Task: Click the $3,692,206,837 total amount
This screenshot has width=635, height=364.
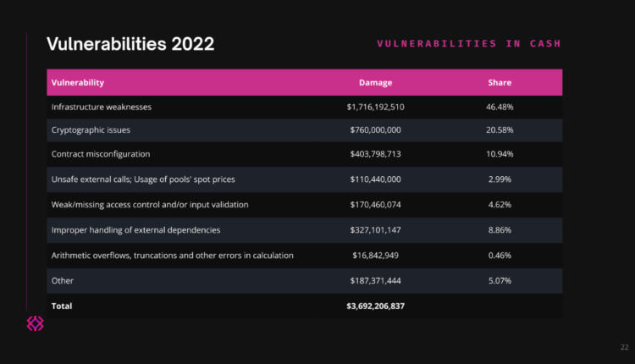Action: pyautogui.click(x=375, y=305)
